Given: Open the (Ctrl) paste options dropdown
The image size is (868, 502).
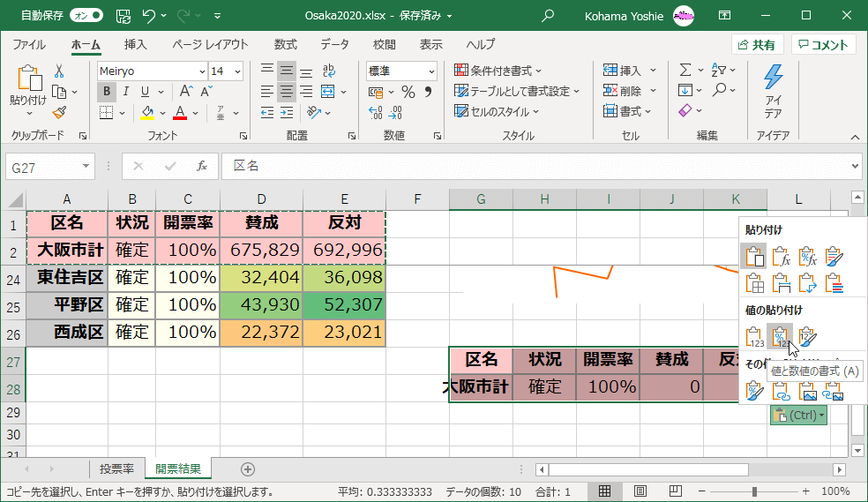Looking at the screenshot, I should (799, 416).
